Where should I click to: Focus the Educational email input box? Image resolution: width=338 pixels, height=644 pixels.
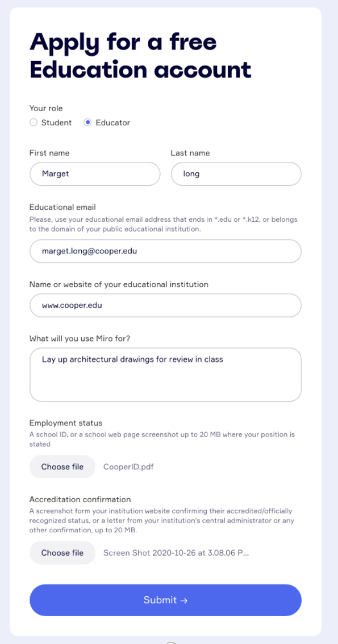(x=165, y=251)
